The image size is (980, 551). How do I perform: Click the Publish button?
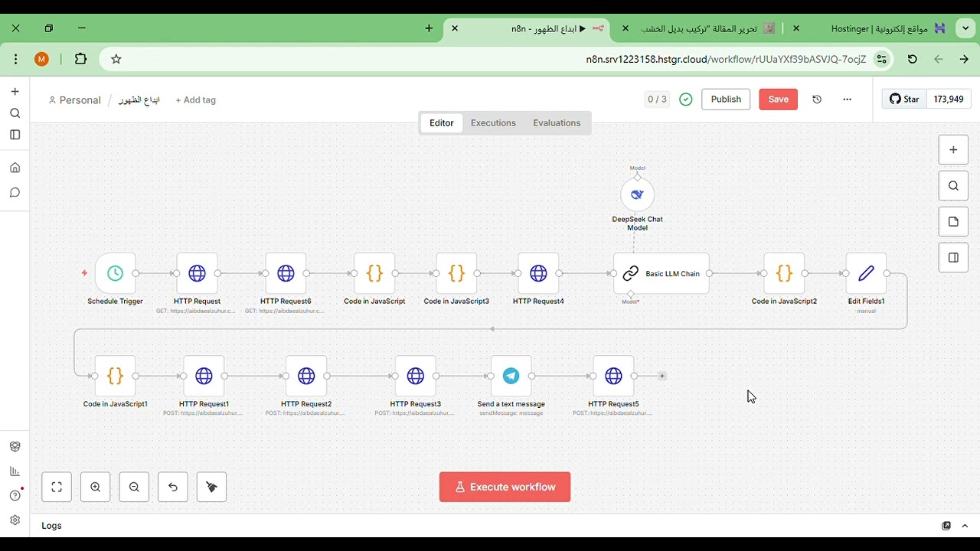tap(726, 99)
